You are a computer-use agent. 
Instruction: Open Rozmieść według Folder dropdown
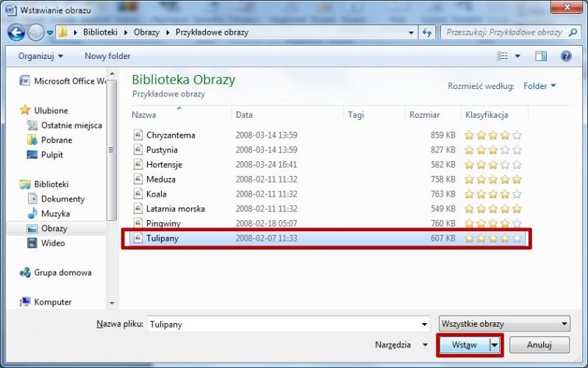[539, 86]
